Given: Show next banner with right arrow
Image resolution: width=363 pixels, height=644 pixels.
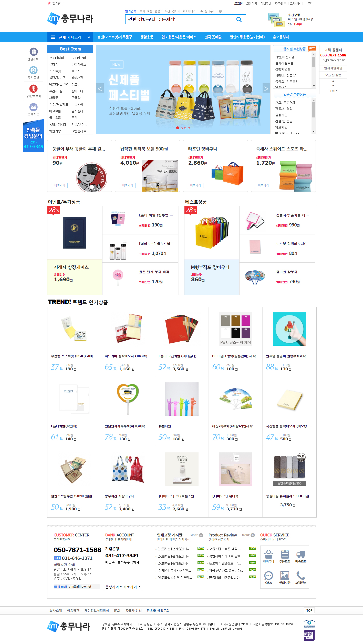Looking at the screenshot, I should (266, 89).
